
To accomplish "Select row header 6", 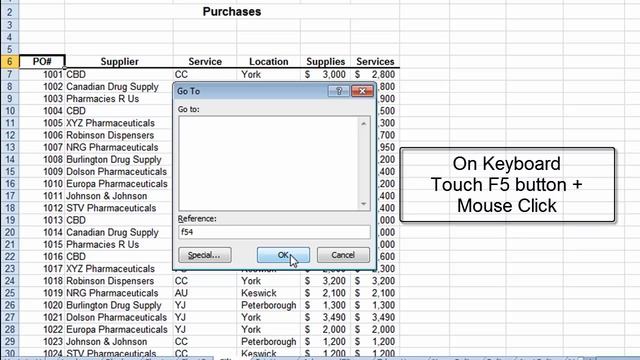I will 9,62.
